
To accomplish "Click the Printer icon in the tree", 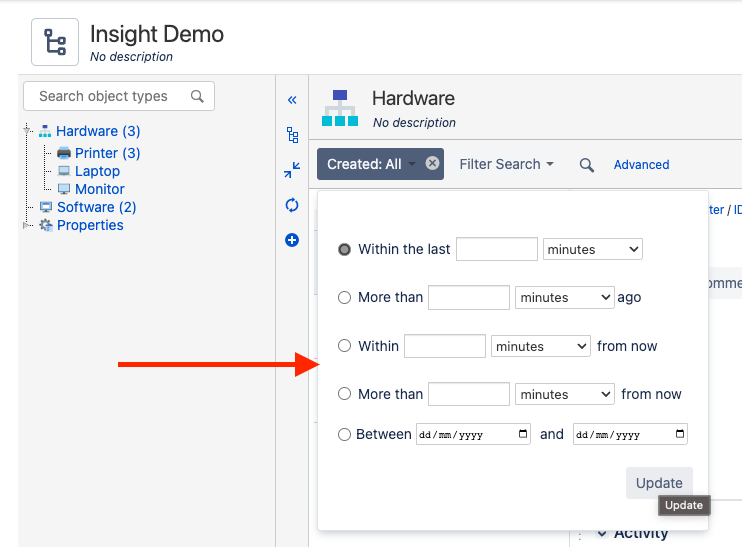I will click(x=64, y=153).
